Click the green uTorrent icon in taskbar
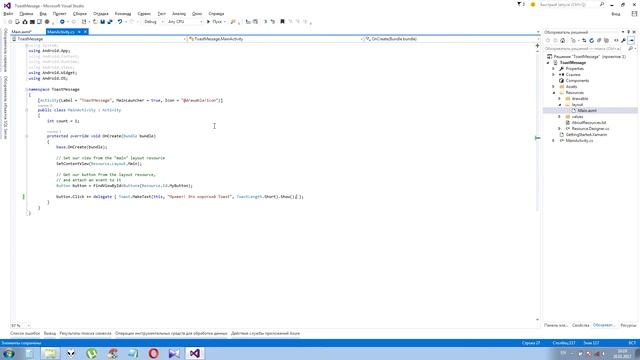 (92, 353)
